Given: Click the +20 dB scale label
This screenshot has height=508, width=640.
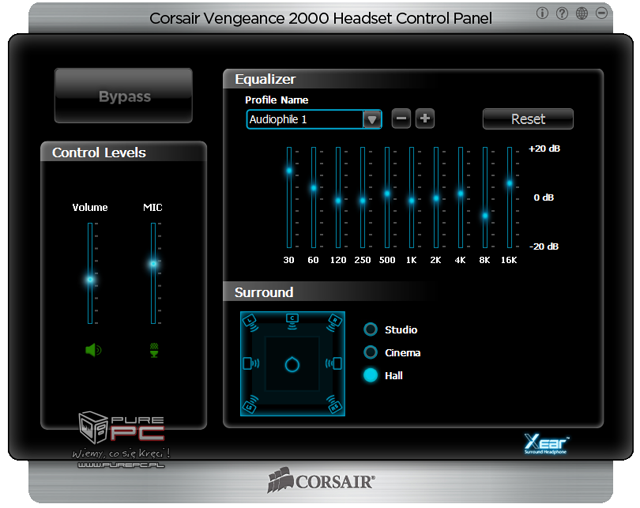Looking at the screenshot, I should point(544,149).
